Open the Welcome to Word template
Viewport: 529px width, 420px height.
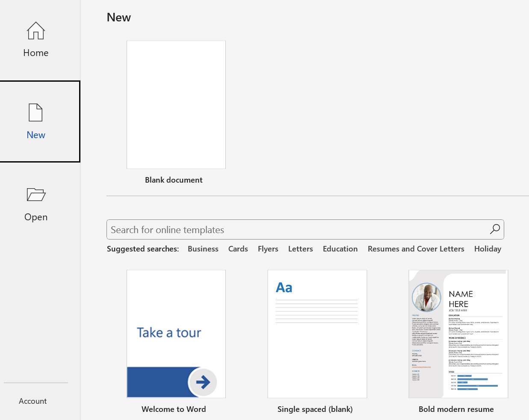click(176, 334)
